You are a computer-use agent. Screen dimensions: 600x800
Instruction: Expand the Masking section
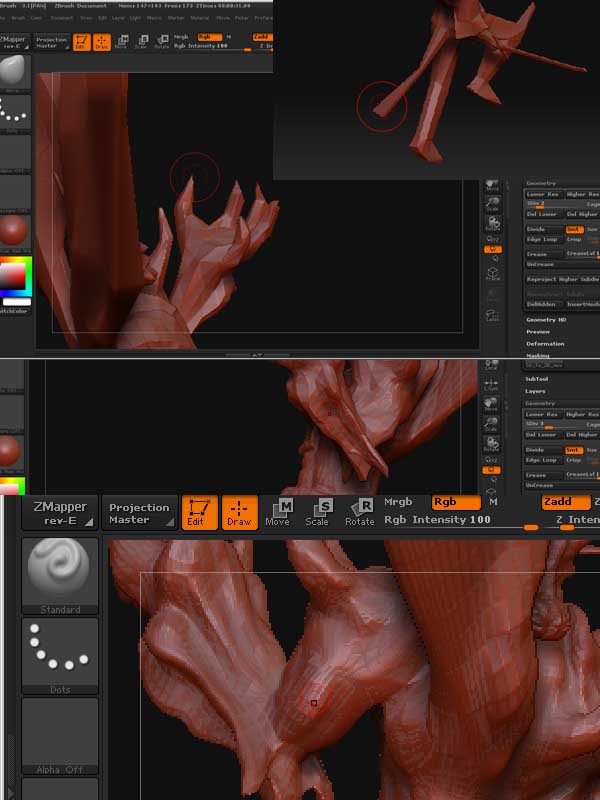click(538, 355)
